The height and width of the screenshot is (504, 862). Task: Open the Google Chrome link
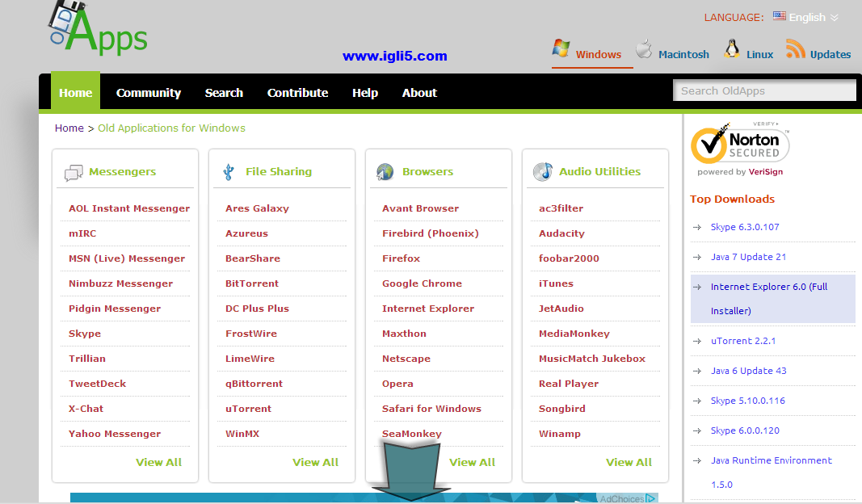click(x=422, y=283)
